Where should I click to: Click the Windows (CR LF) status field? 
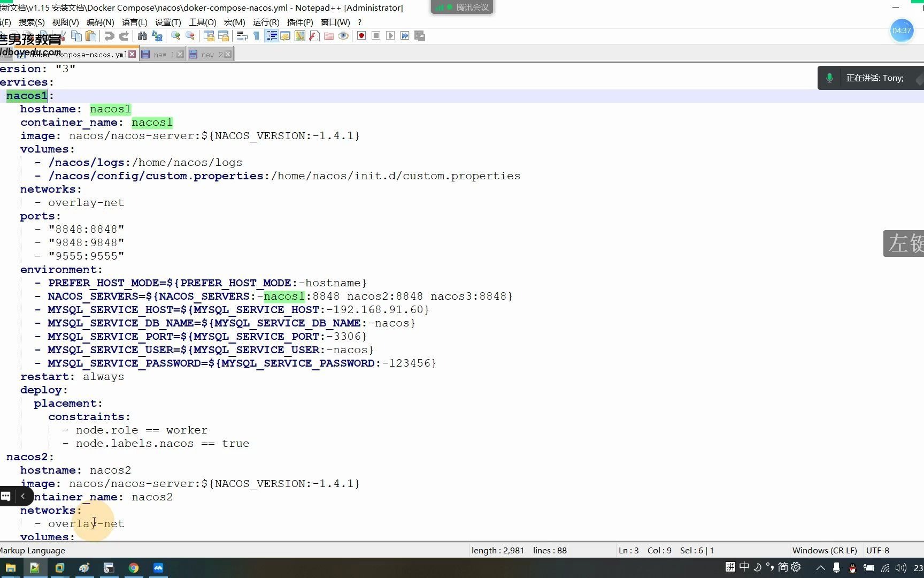(x=825, y=550)
